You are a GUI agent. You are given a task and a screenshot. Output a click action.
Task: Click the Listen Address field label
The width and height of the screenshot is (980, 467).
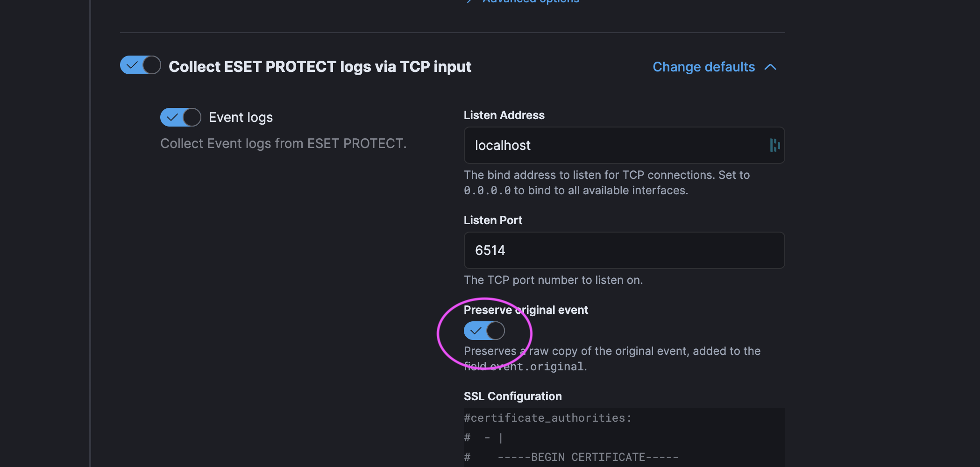pos(504,115)
